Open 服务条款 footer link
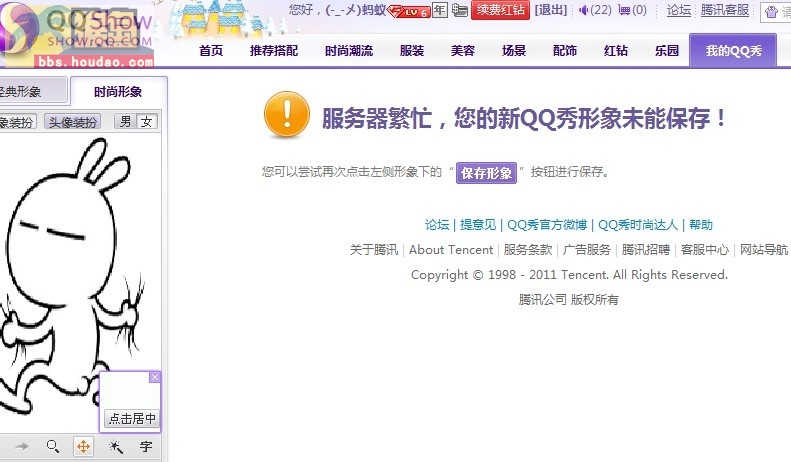The image size is (791, 462). tap(528, 250)
